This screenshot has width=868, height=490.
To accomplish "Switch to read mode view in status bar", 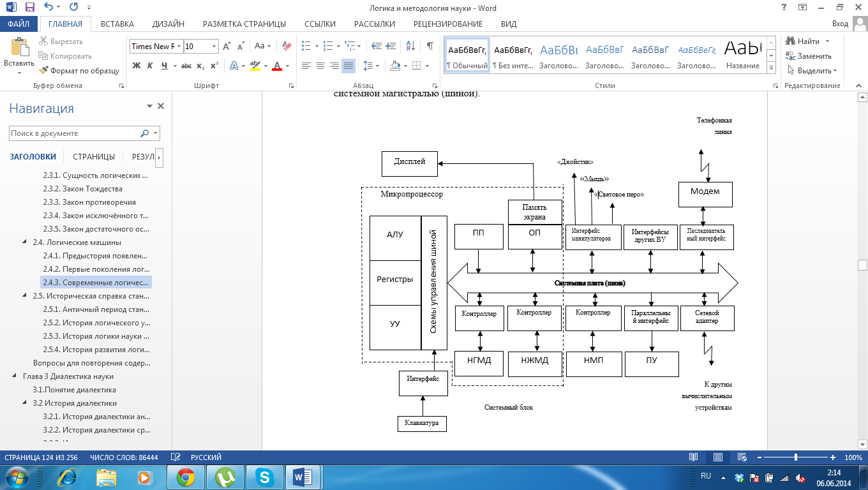I will [694, 457].
